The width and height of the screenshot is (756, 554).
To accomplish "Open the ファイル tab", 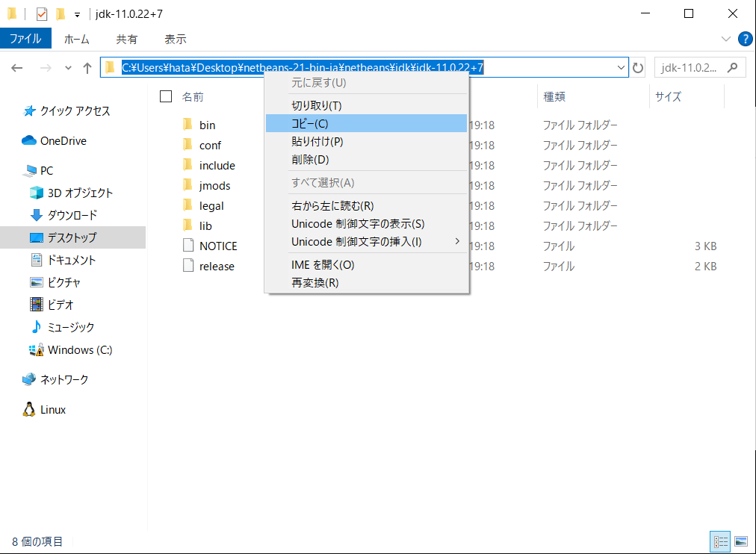I will pyautogui.click(x=25, y=39).
